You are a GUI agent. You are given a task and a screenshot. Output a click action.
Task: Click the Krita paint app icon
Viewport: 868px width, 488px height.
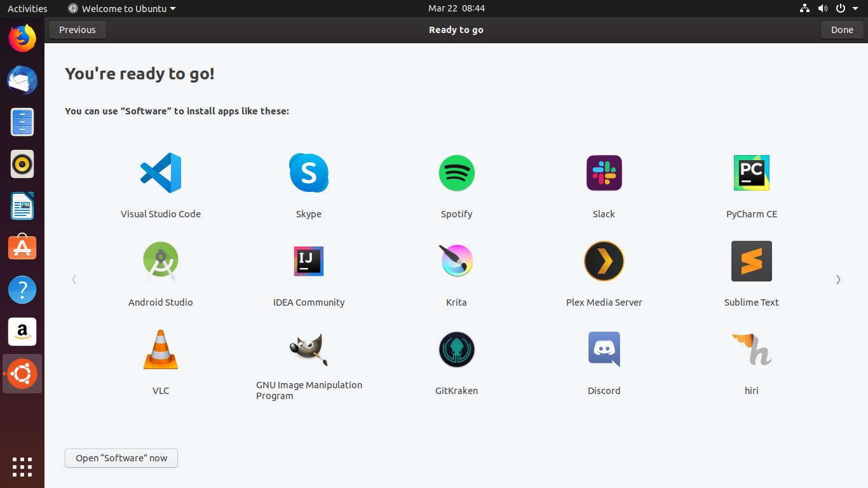tap(456, 261)
